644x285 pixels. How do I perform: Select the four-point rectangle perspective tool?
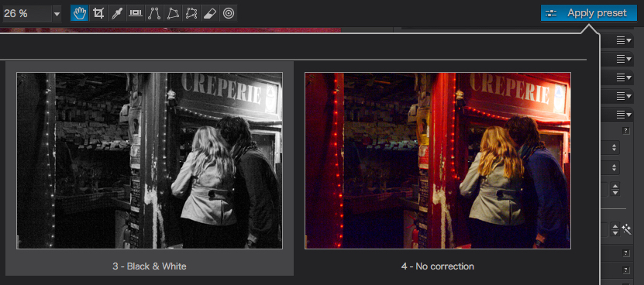pyautogui.click(x=173, y=13)
